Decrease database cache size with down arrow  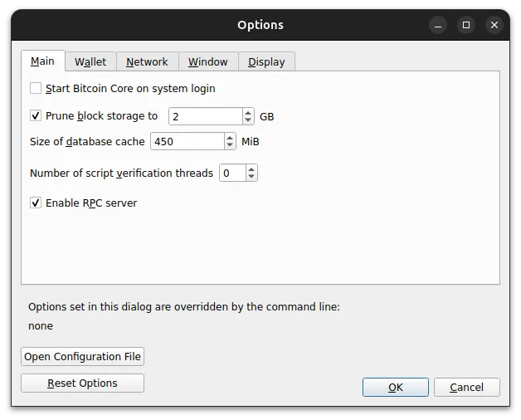point(230,145)
